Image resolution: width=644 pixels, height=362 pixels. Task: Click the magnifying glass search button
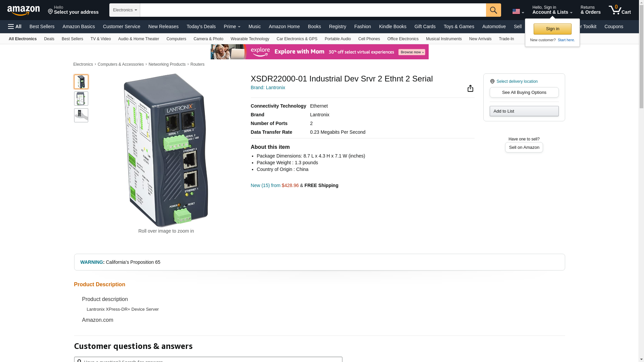tap(493, 10)
